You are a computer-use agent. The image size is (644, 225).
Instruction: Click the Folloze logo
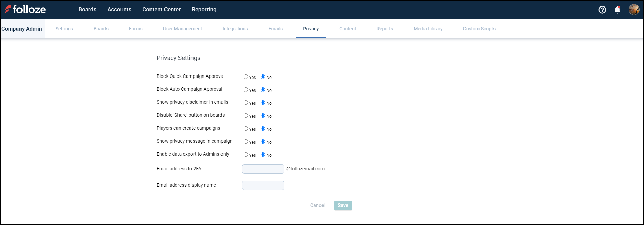pyautogui.click(x=25, y=10)
